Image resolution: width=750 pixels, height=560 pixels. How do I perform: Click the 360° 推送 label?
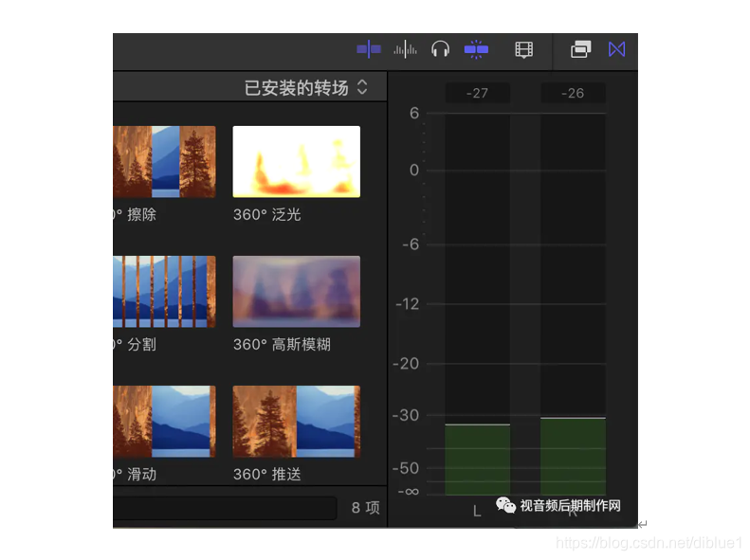[x=266, y=475]
